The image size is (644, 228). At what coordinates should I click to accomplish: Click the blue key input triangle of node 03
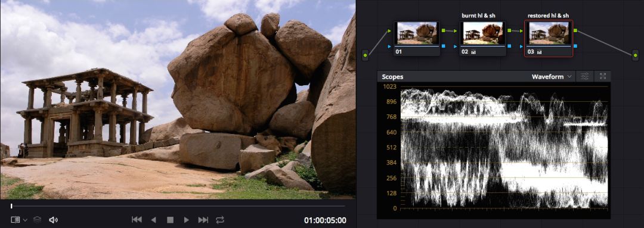[x=522, y=47]
